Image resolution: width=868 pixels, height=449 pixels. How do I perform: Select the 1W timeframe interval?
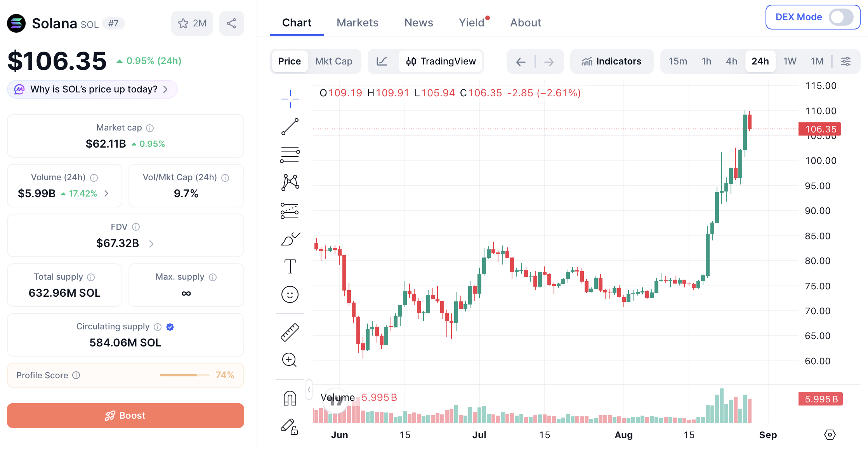[x=790, y=61]
